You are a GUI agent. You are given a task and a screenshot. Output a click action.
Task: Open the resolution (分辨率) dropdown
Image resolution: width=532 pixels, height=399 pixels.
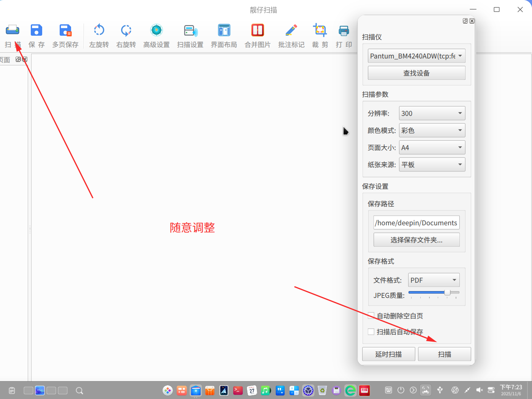pos(432,113)
